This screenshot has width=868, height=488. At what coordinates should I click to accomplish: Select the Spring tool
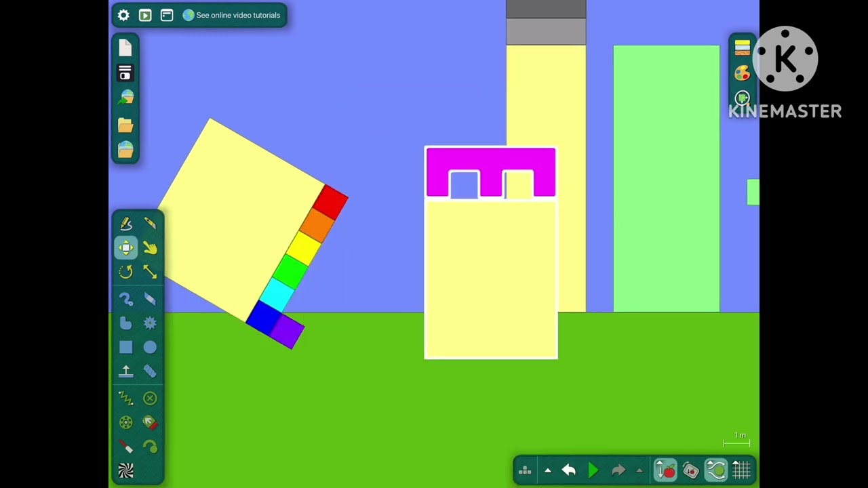pos(126,399)
